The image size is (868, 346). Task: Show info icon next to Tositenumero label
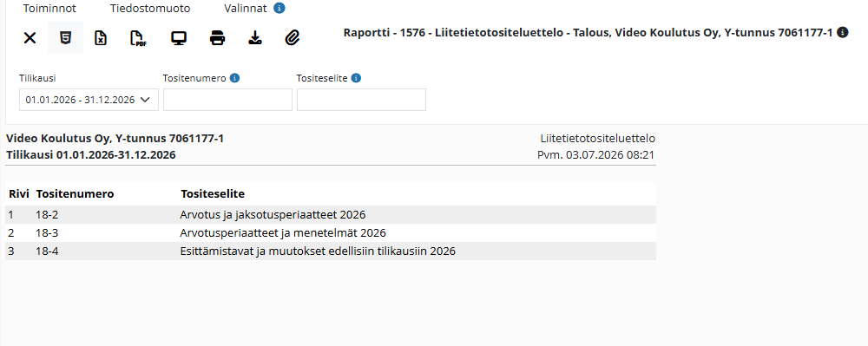click(x=234, y=79)
